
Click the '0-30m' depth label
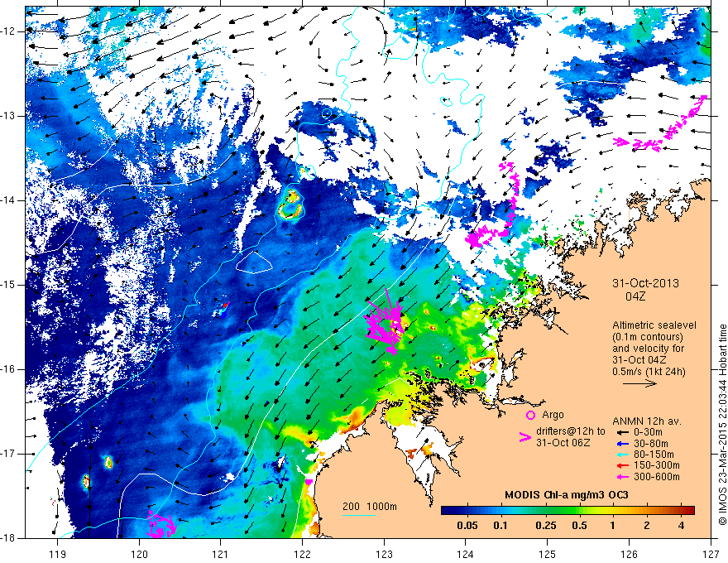[x=647, y=432]
